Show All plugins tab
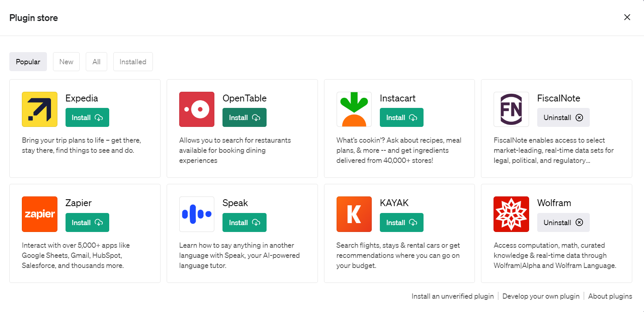 [96, 62]
